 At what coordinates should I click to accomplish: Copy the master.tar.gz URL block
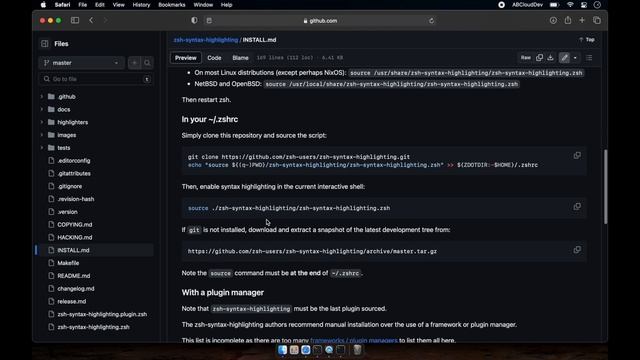coord(577,249)
